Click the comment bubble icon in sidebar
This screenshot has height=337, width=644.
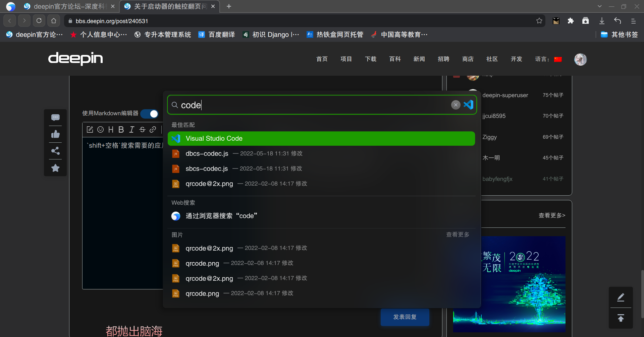point(55,118)
